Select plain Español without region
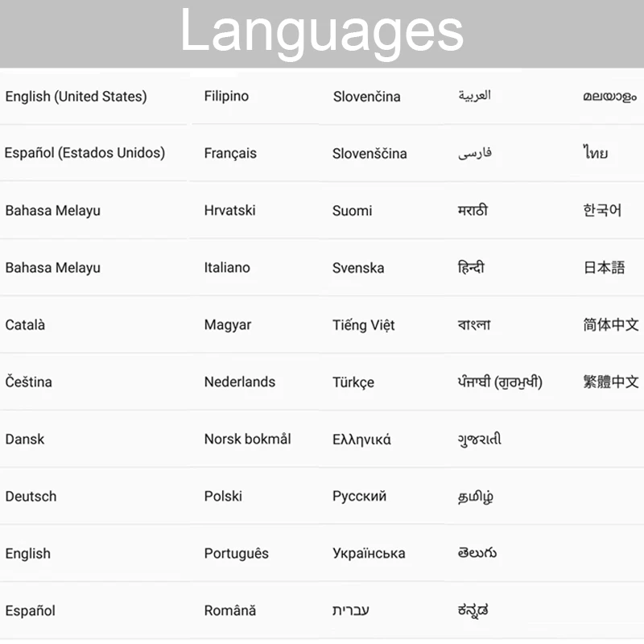 tap(31, 611)
